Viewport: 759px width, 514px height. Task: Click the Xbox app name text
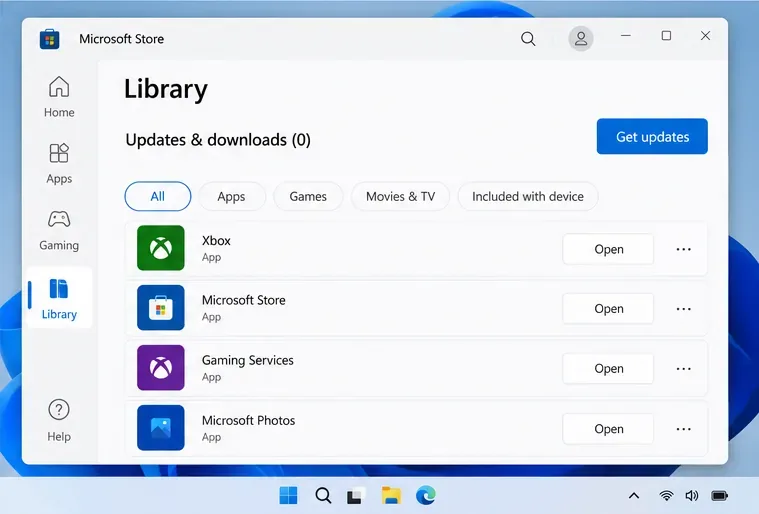(x=216, y=241)
